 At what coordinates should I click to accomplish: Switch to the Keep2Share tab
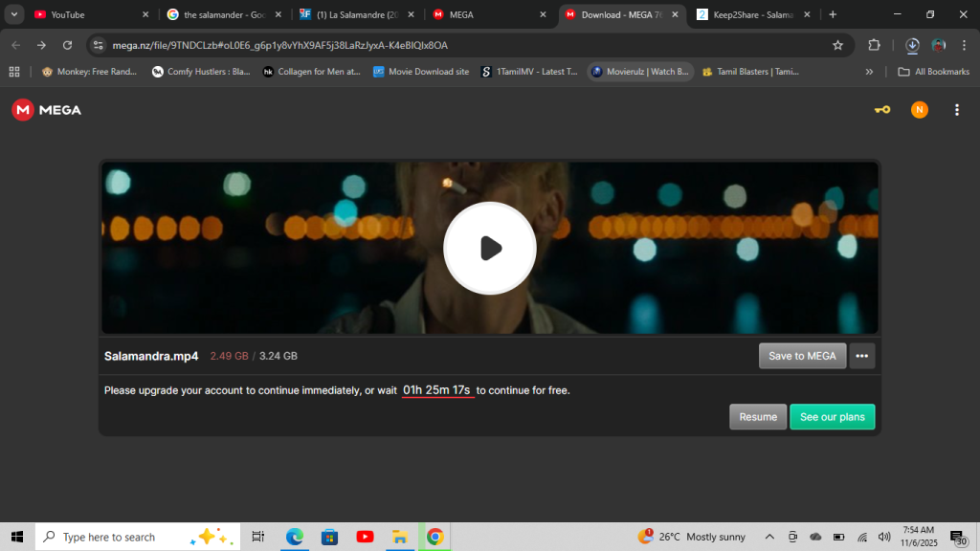(746, 14)
